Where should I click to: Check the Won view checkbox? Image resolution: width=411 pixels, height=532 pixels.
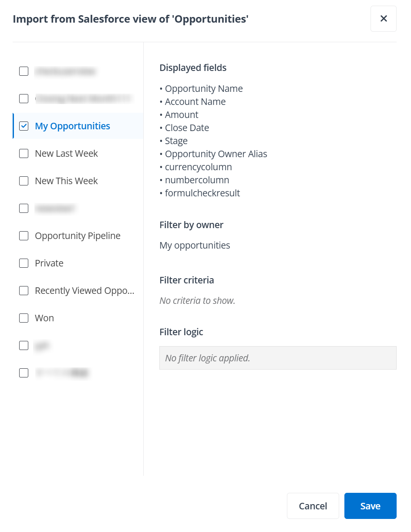24,318
